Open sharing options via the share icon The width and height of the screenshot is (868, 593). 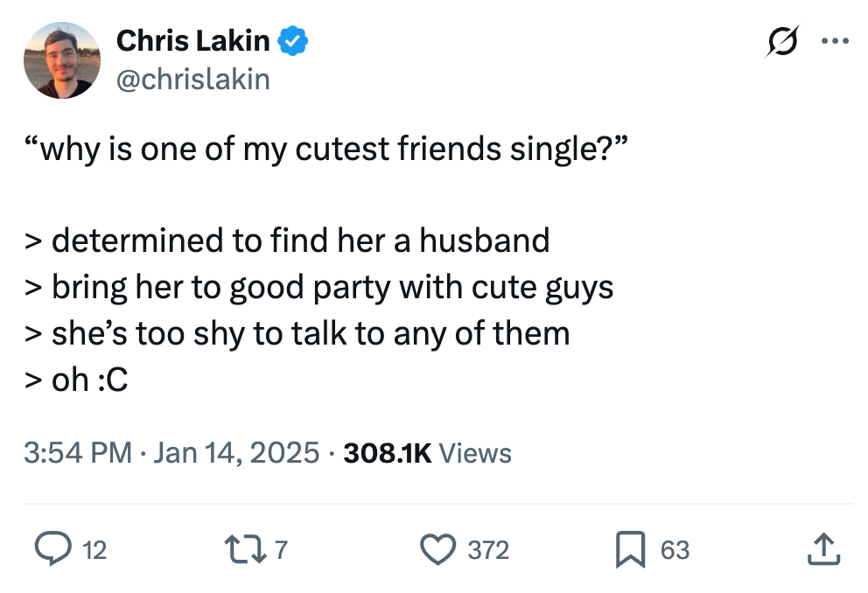(x=825, y=550)
